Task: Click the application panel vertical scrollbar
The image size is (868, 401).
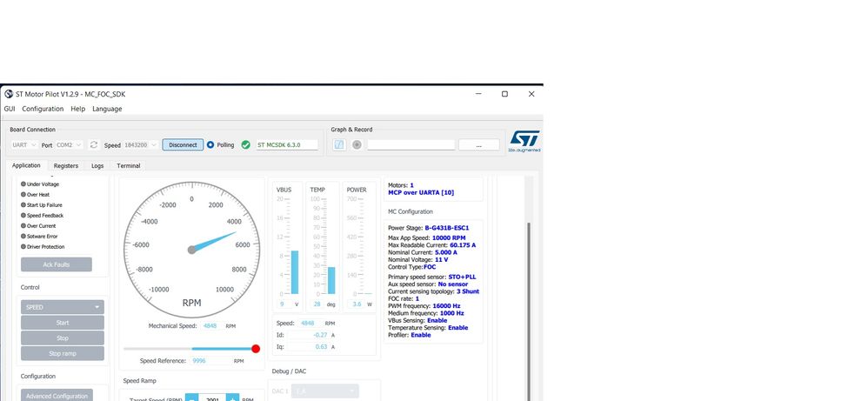Action: pos(529,311)
